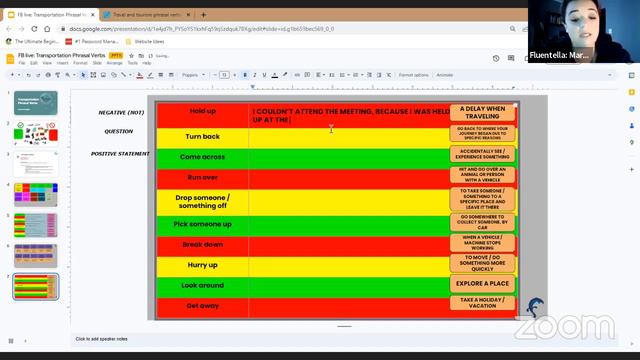Open the Insert menu
The height and width of the screenshot is (360, 640).
(62, 63)
